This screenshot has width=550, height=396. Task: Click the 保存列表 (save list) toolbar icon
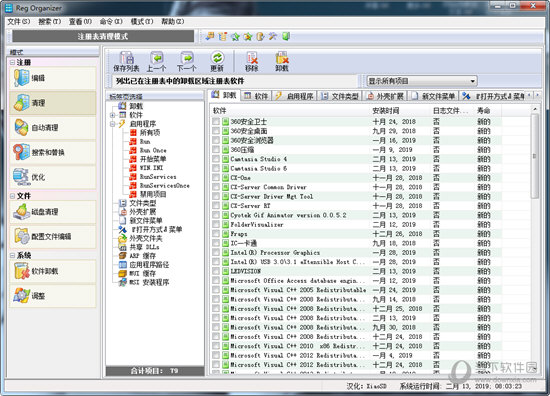click(x=126, y=61)
